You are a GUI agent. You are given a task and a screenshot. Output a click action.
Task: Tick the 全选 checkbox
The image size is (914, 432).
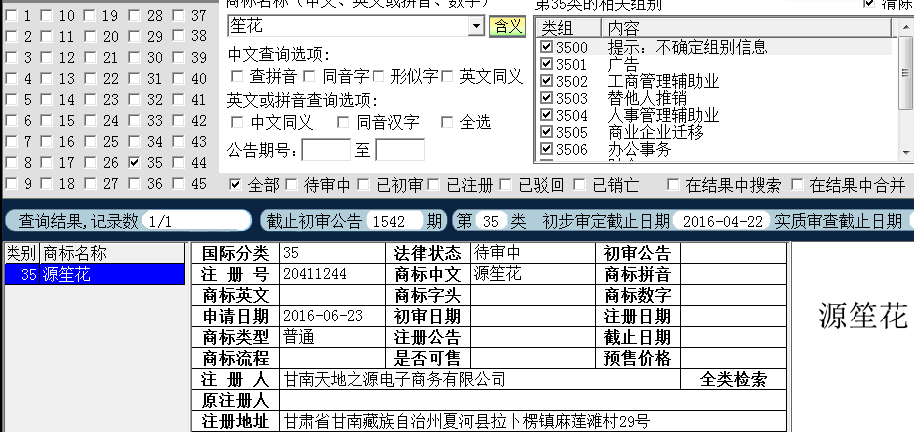click(x=447, y=122)
